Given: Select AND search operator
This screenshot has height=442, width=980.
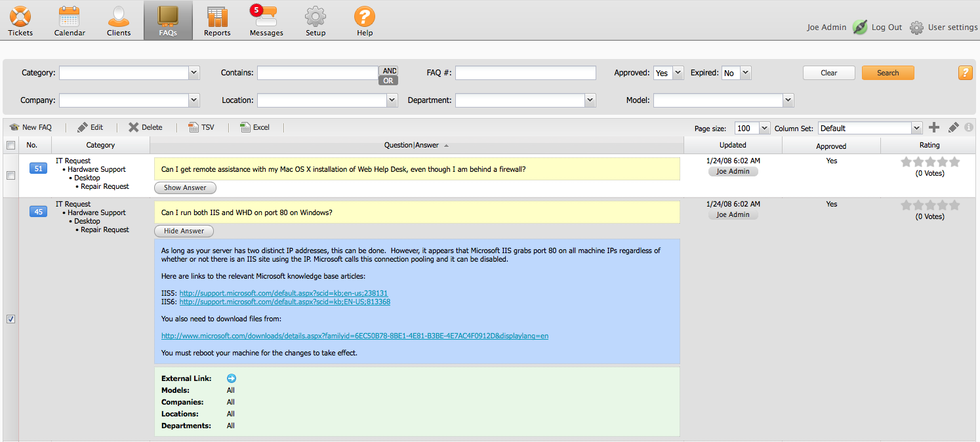Looking at the screenshot, I should (389, 71).
